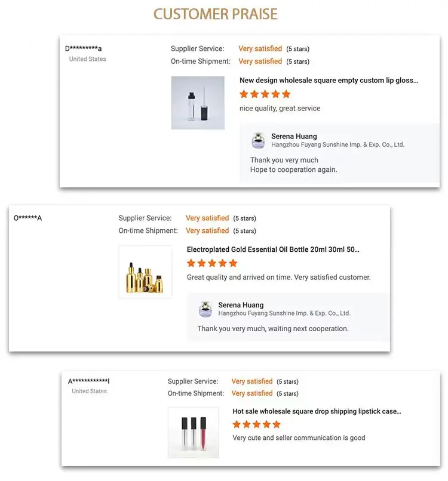This screenshot has width=448, height=481.
Task: Open 'New design wholesale square empty custom lip gloss' link
Action: click(329, 81)
